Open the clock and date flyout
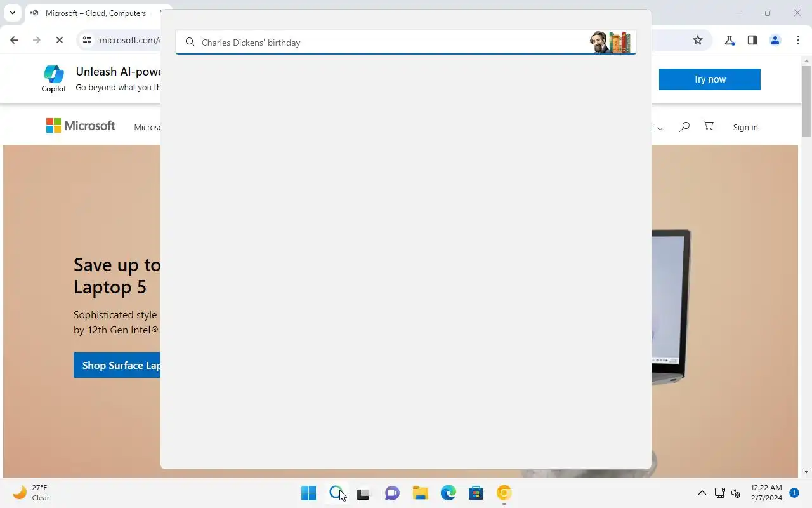812x508 pixels. [766, 493]
